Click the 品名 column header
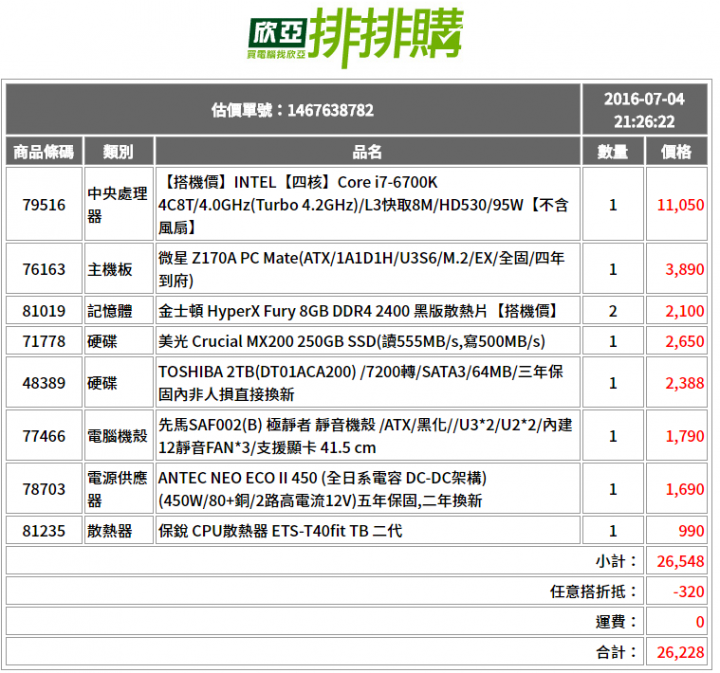The width and height of the screenshot is (720, 673). pyautogui.click(x=367, y=151)
